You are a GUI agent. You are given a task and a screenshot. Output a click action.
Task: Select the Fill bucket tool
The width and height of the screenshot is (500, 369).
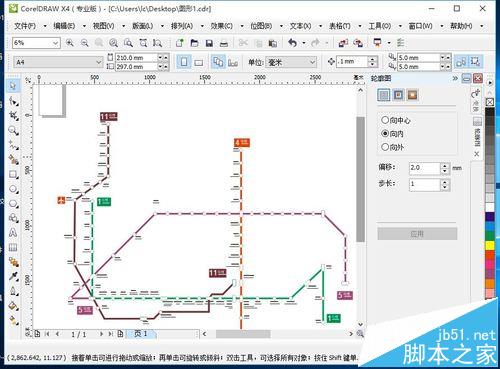[x=13, y=306]
